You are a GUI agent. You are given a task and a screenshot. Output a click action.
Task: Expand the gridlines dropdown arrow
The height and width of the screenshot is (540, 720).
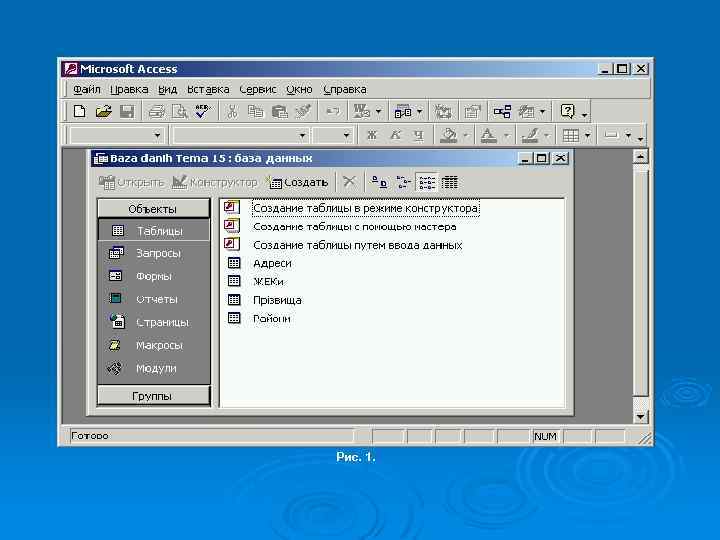587,135
